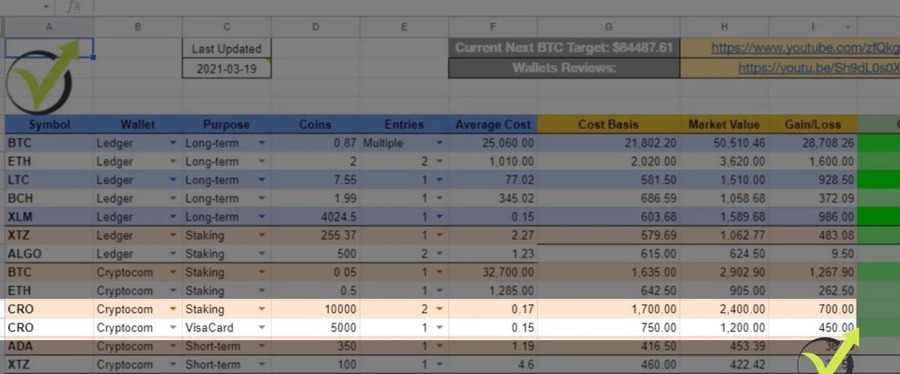Open Entries dropdown for CRO Staking row

coord(440,309)
